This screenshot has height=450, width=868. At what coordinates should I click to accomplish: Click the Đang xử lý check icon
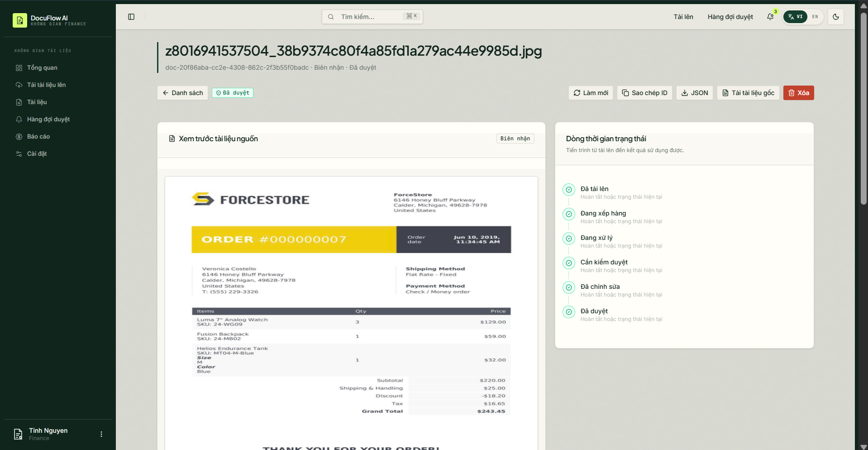[569, 239]
